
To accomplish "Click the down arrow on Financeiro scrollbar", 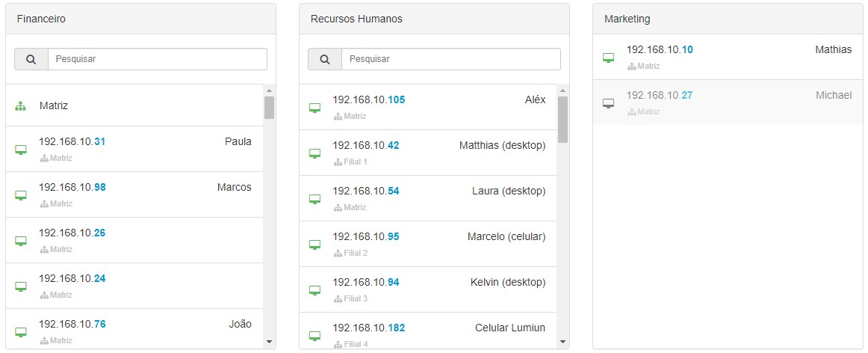I will coord(269,341).
